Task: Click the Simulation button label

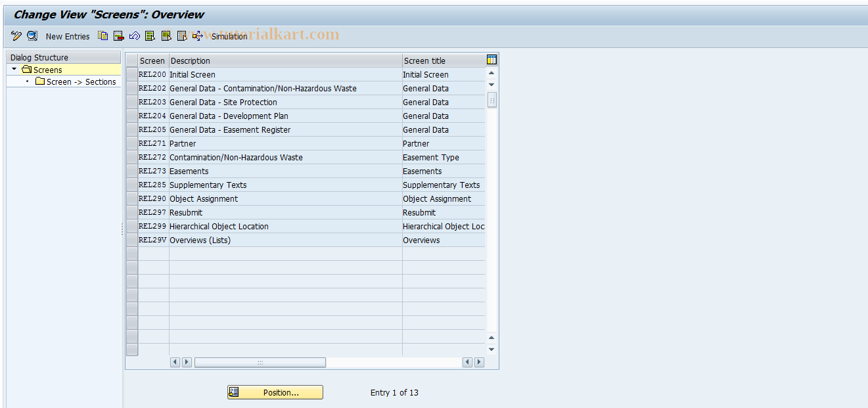Action: [229, 36]
